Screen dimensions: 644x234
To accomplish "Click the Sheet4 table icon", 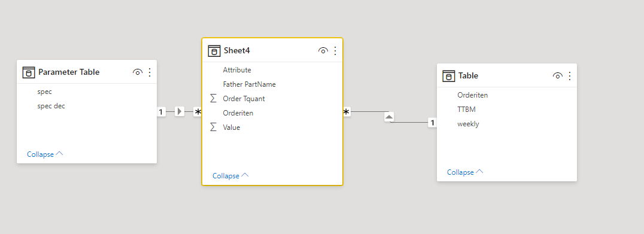I will click(x=214, y=51).
